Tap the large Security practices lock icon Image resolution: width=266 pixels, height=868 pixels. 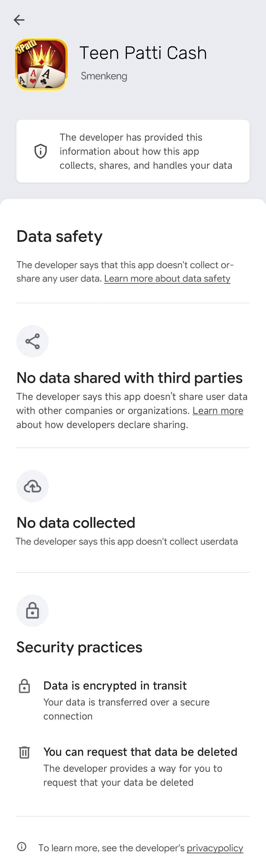point(32,611)
